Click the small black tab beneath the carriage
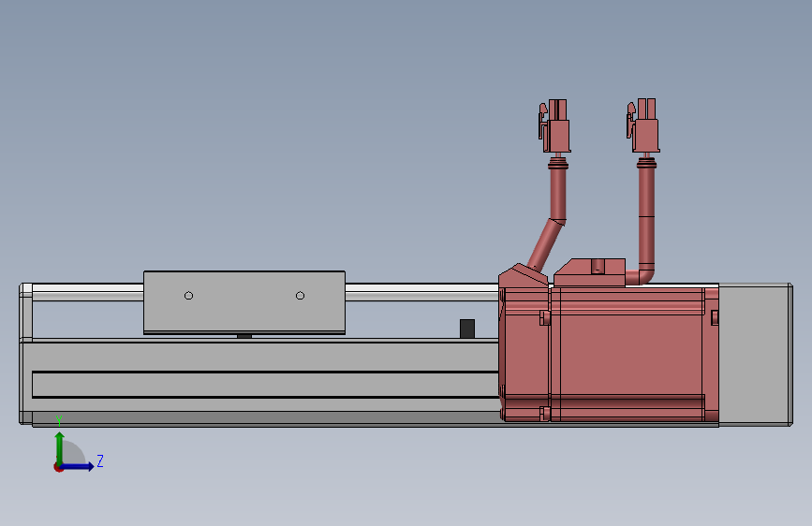This screenshot has height=526, width=812. point(244,336)
